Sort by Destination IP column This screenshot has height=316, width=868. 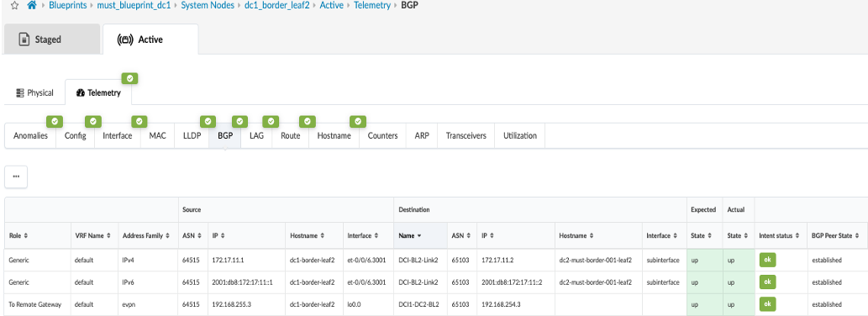point(516,236)
